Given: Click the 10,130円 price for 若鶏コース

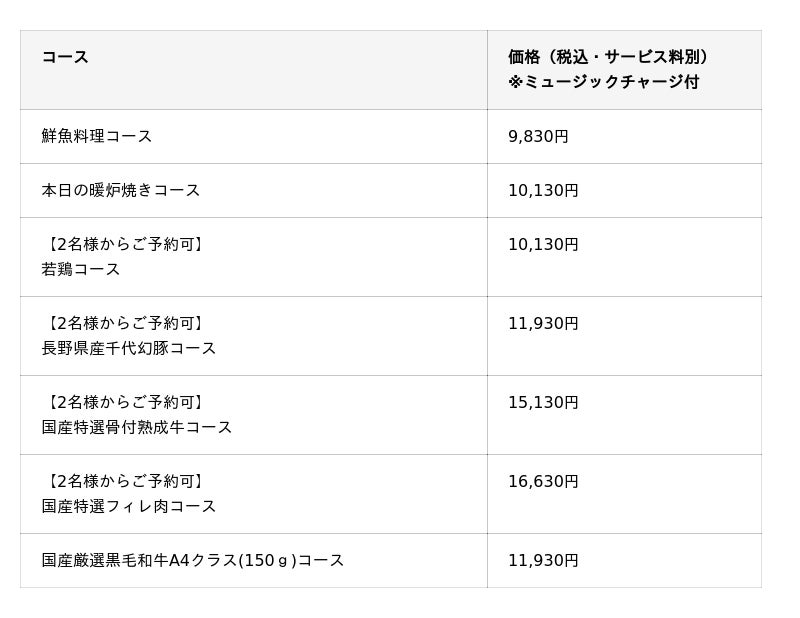Looking at the screenshot, I should 543,244.
